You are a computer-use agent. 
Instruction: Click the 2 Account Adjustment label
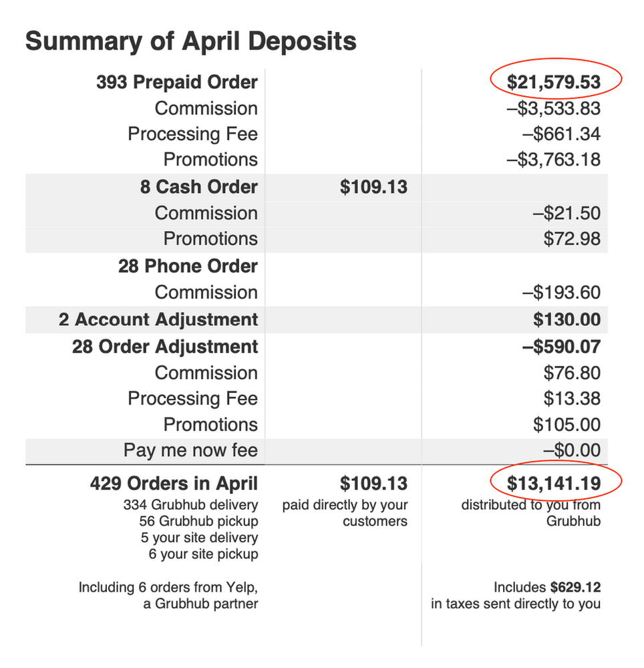pyautogui.click(x=158, y=319)
